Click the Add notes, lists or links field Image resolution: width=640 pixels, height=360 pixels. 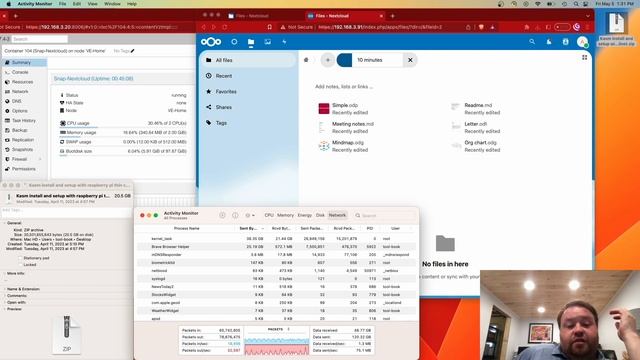[344, 87]
